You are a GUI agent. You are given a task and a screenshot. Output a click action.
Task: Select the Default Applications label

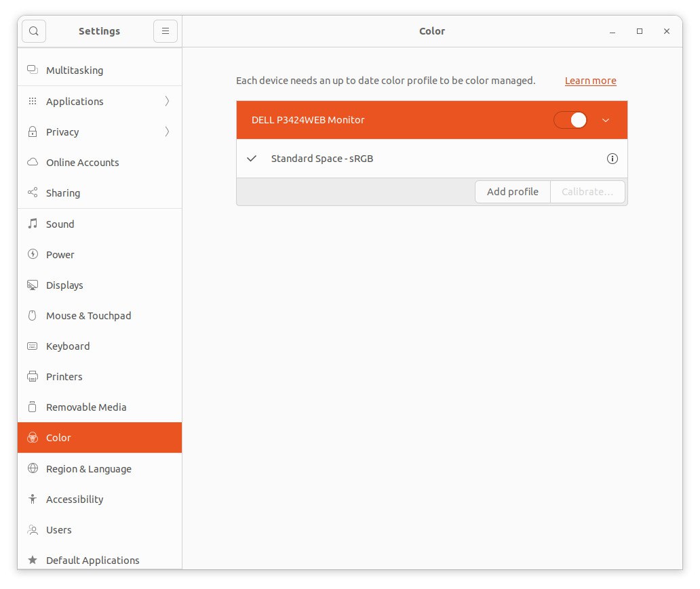tap(92, 561)
